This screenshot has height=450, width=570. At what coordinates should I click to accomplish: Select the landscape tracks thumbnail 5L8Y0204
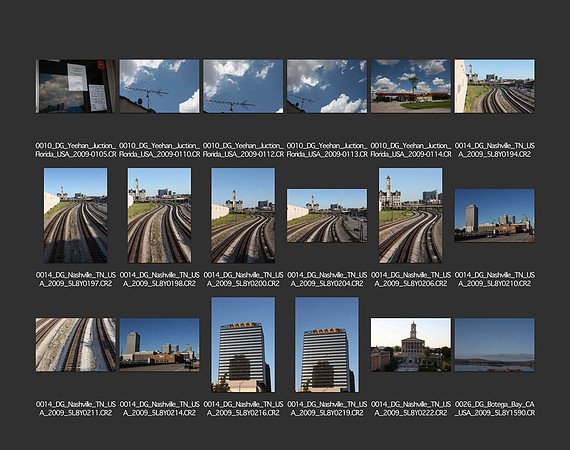coord(327,216)
